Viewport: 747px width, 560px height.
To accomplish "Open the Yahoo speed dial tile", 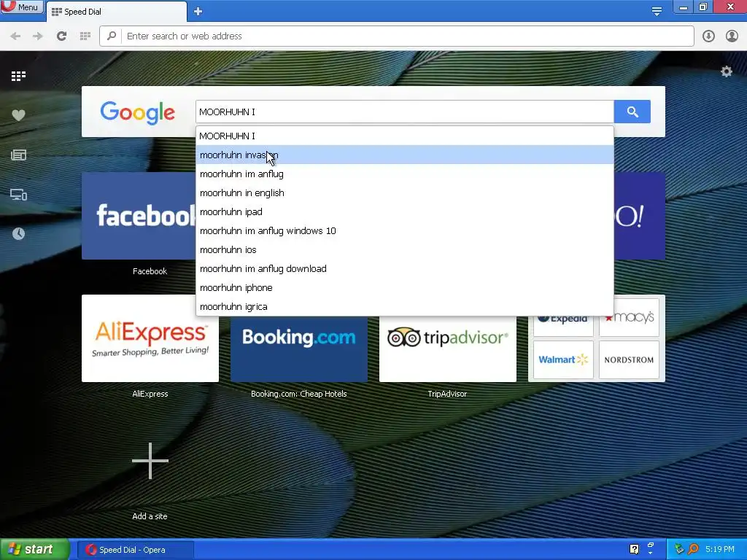I will [639, 216].
